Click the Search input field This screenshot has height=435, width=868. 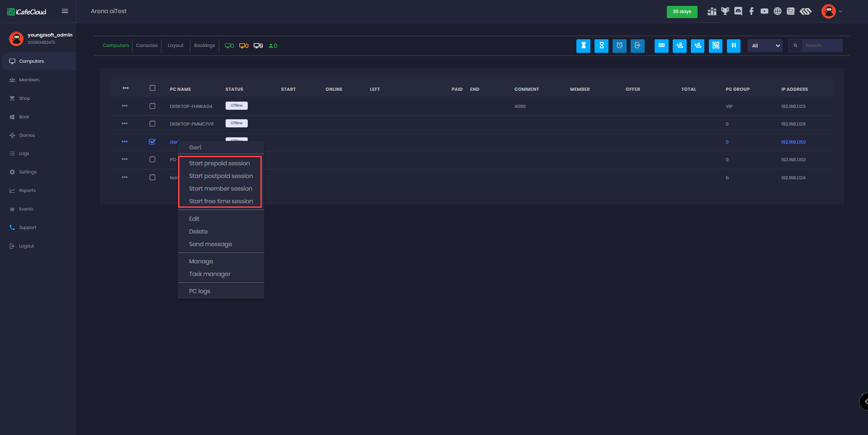[821, 46]
